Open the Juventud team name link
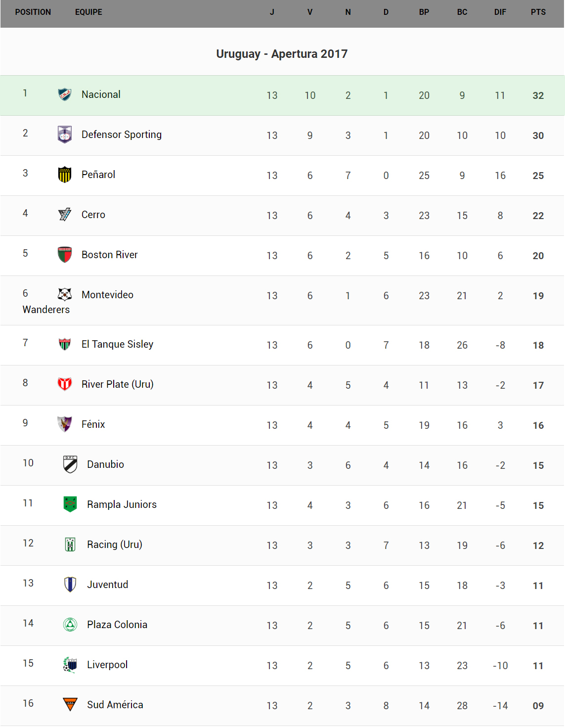Image resolution: width=565 pixels, height=728 pixels. pyautogui.click(x=107, y=585)
